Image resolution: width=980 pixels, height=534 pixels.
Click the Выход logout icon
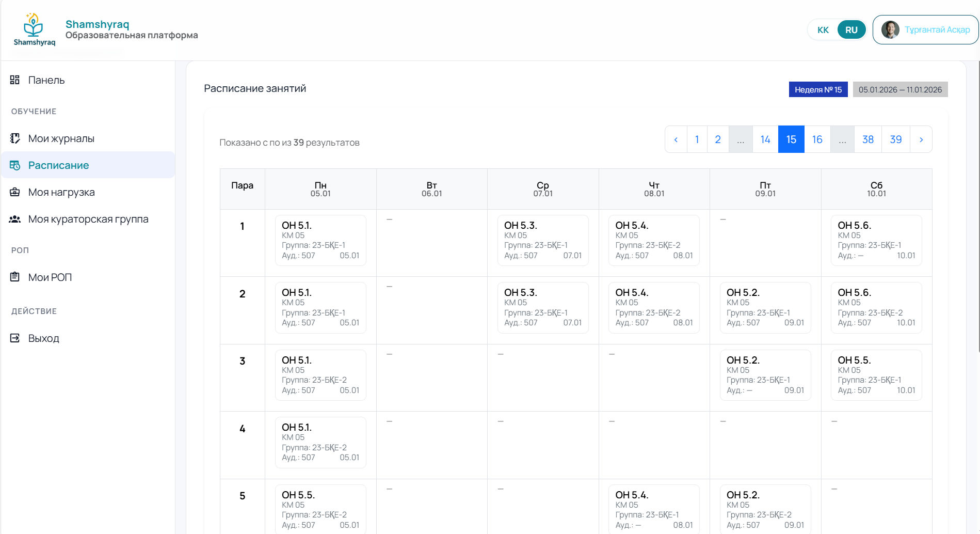tap(14, 338)
